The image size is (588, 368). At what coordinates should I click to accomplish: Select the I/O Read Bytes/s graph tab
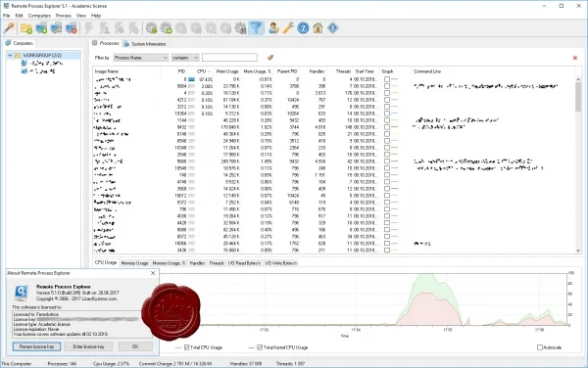(x=244, y=263)
